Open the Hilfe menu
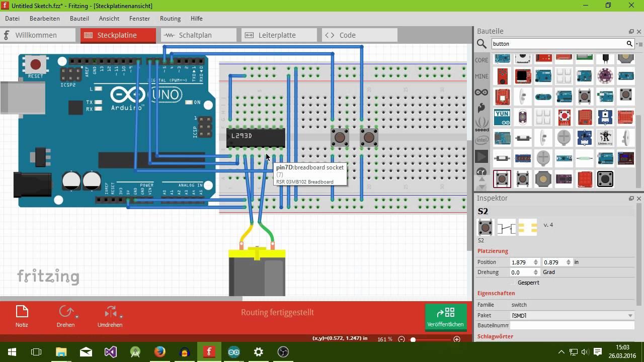Screen dimensions: 644x362 pyautogui.click(x=196, y=18)
